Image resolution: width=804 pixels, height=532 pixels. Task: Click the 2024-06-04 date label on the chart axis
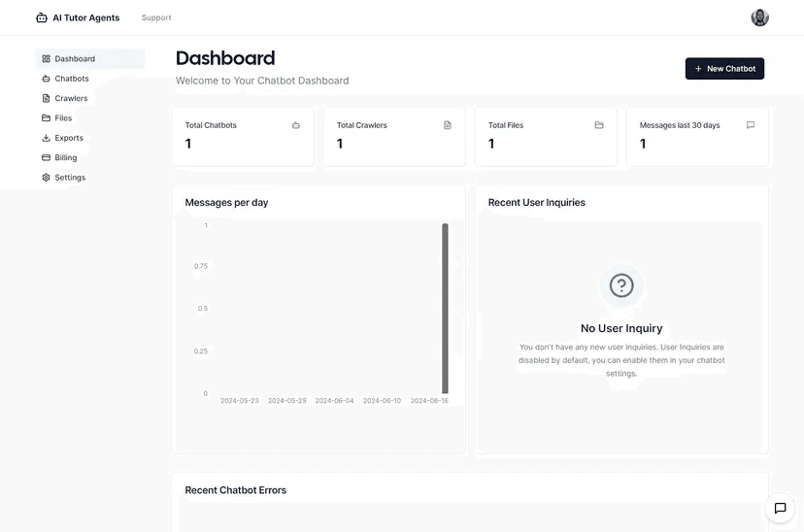point(334,401)
